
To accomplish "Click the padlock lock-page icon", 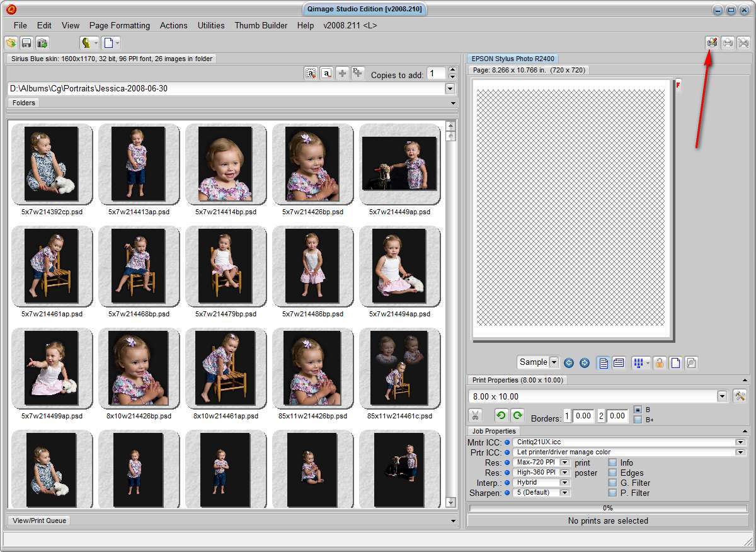I will [660, 362].
